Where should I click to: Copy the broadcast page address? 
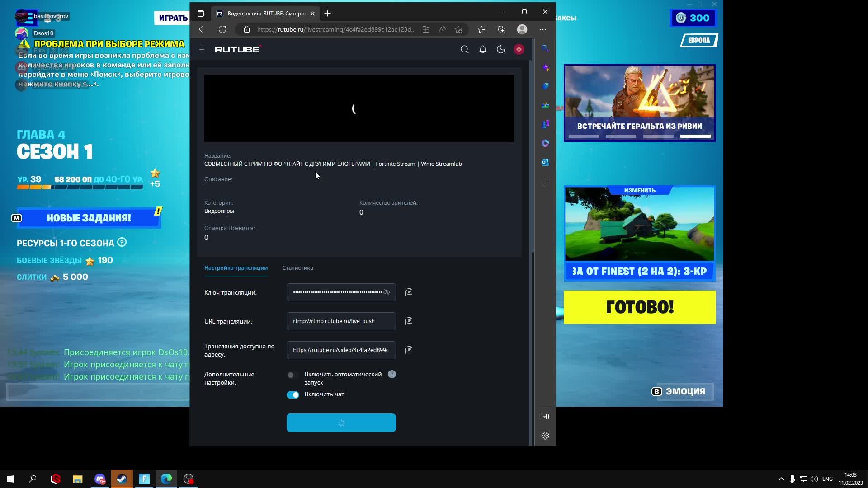(408, 350)
